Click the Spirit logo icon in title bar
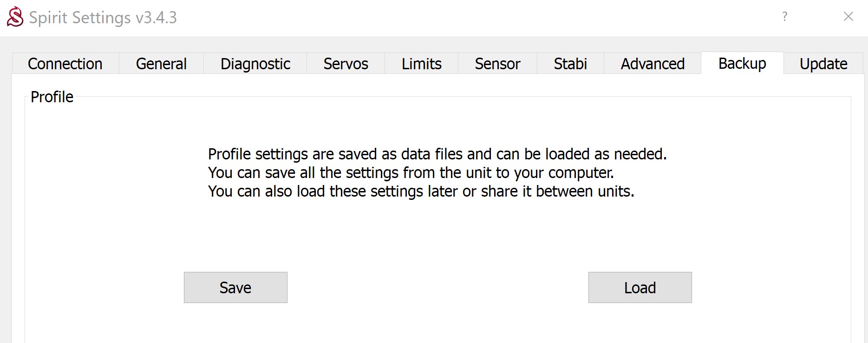Viewport: 868px width, 343px height. [15, 17]
